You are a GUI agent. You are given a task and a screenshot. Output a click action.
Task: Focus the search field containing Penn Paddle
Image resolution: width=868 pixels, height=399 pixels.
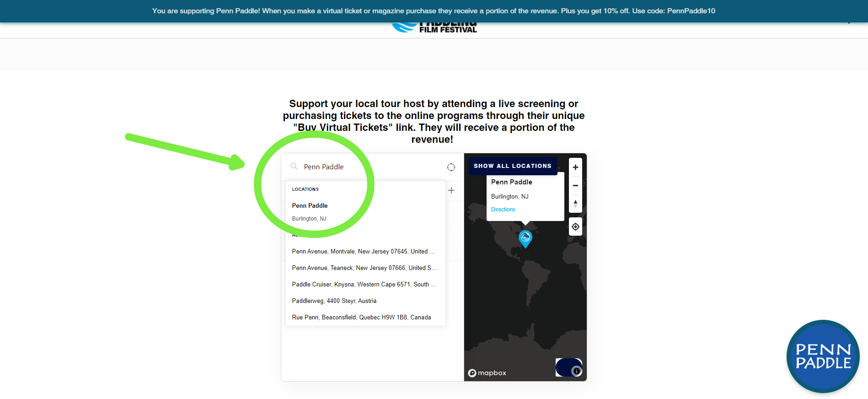pyautogui.click(x=372, y=167)
